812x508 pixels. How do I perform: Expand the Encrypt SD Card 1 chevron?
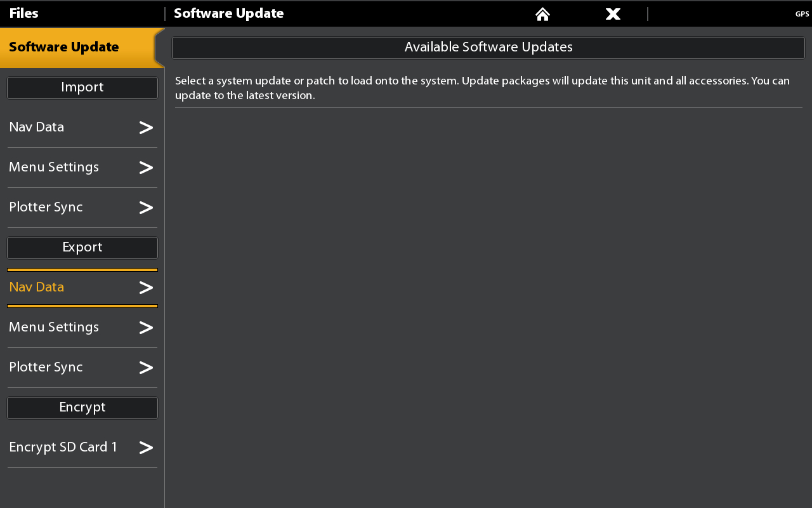tap(146, 448)
